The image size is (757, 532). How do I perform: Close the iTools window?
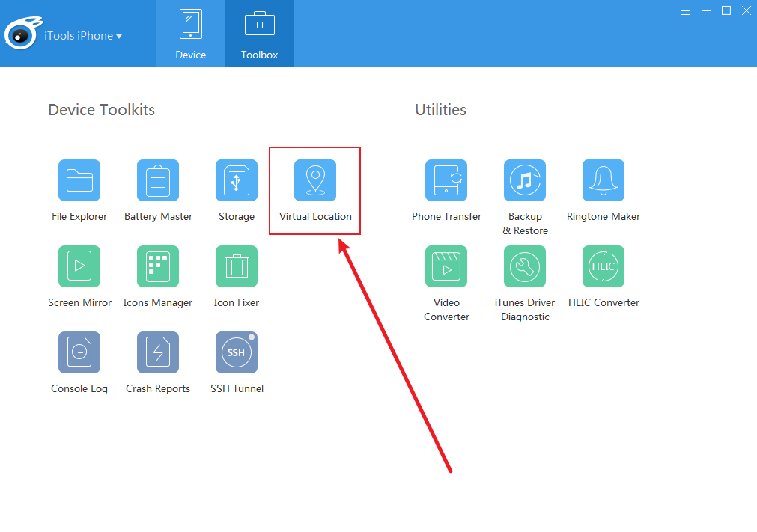(x=747, y=10)
